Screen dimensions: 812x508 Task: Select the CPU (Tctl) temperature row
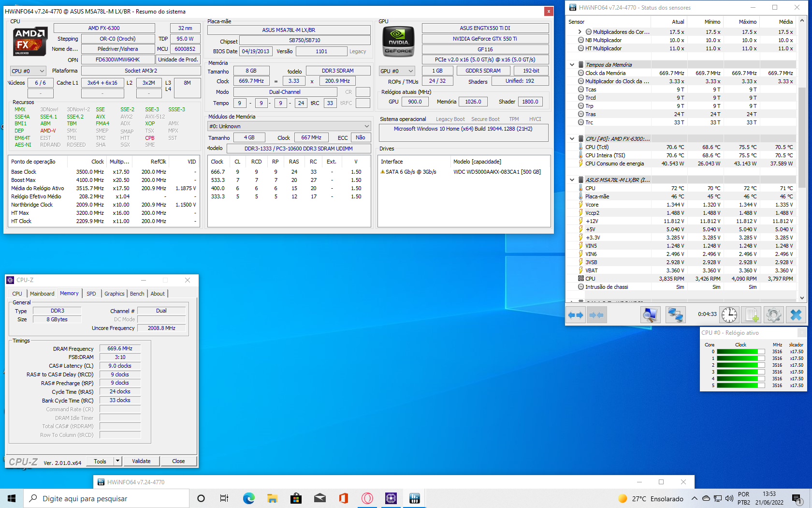(681, 147)
